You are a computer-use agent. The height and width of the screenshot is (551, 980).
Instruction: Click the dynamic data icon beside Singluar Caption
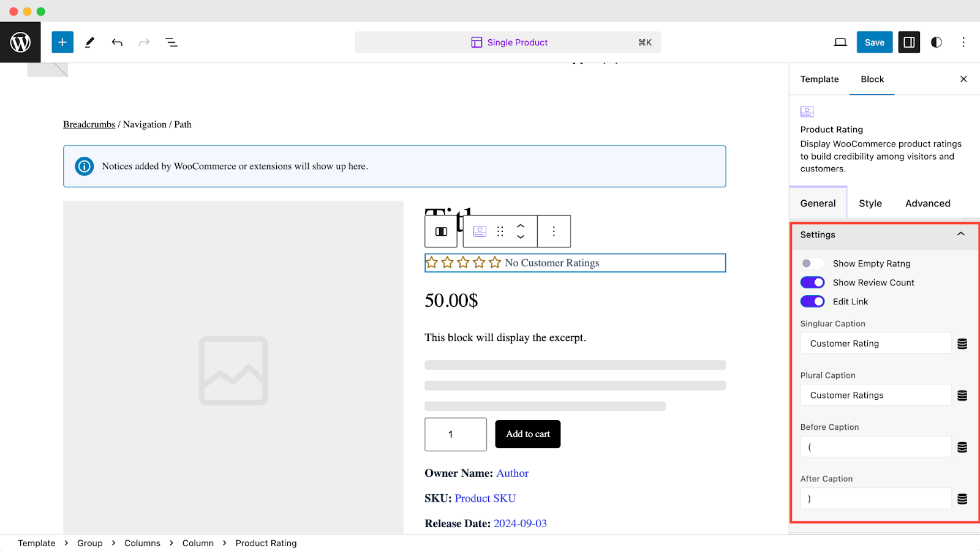[x=961, y=343]
